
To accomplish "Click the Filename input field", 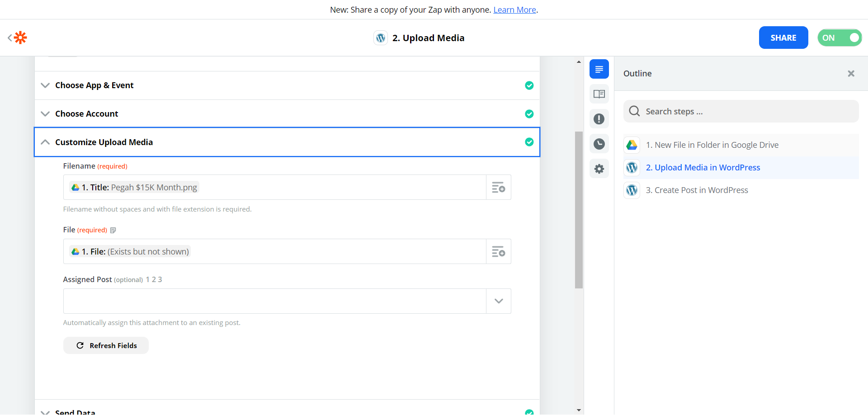I will (274, 187).
